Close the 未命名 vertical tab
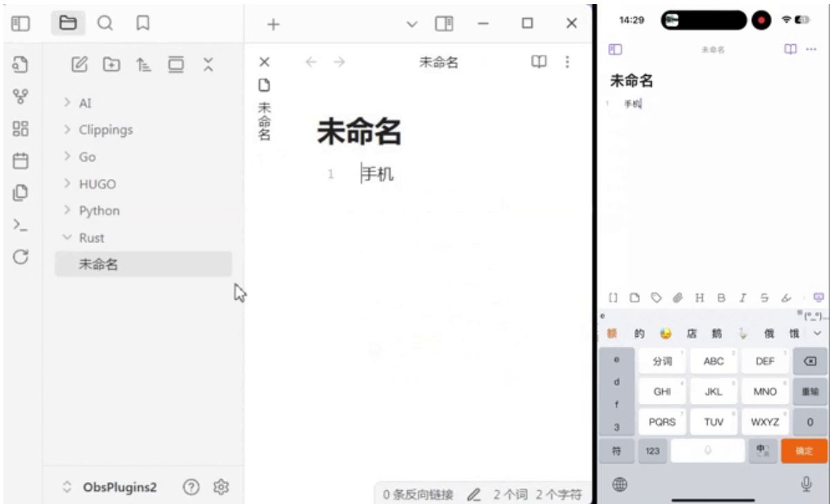The image size is (830, 504). tap(264, 62)
